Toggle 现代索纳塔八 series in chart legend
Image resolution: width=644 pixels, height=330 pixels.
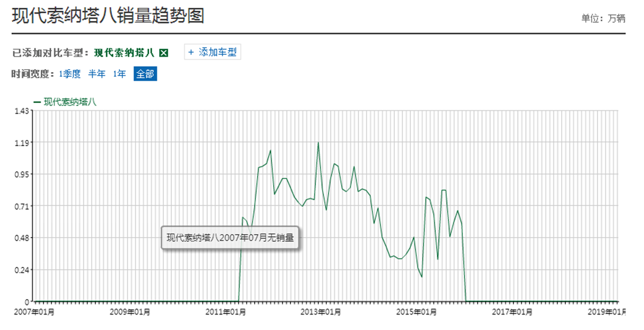65,102
